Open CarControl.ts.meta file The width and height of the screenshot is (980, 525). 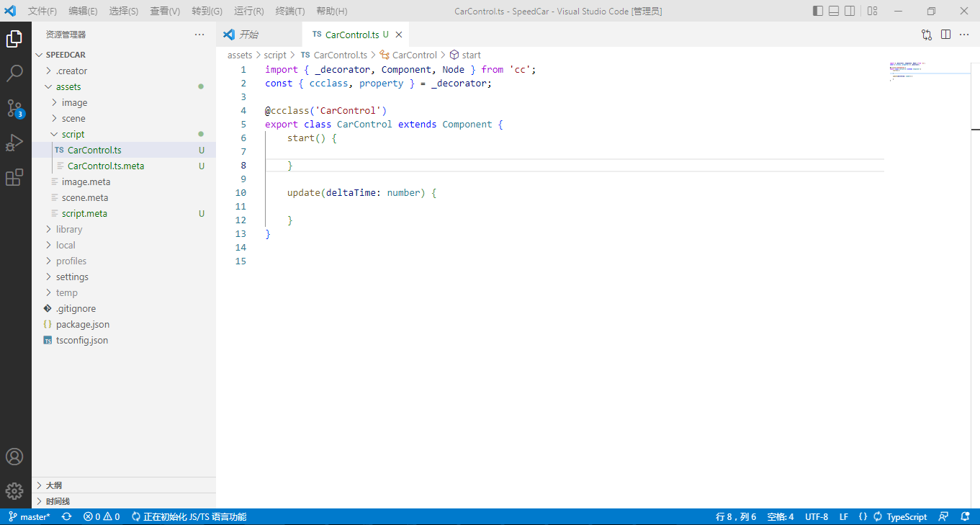point(124,166)
